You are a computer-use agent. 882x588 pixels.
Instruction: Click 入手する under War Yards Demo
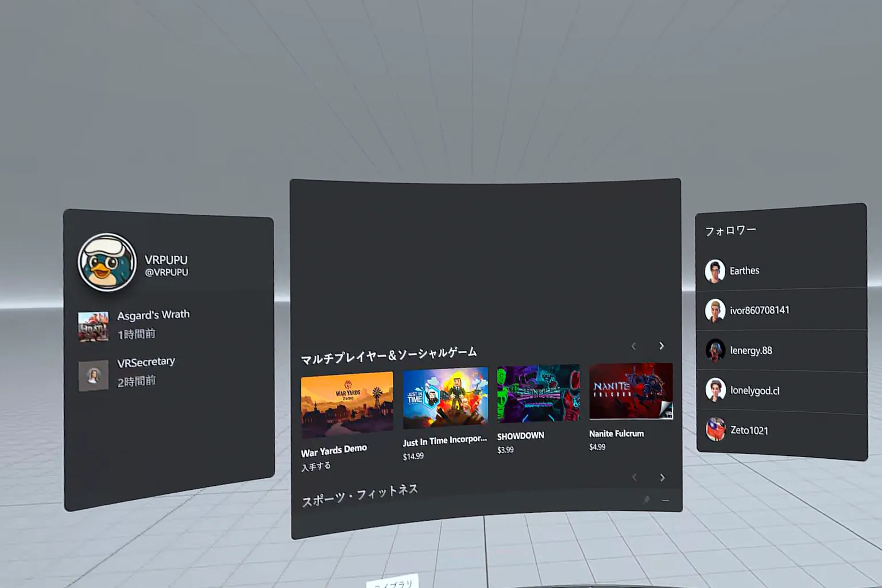[x=316, y=466]
